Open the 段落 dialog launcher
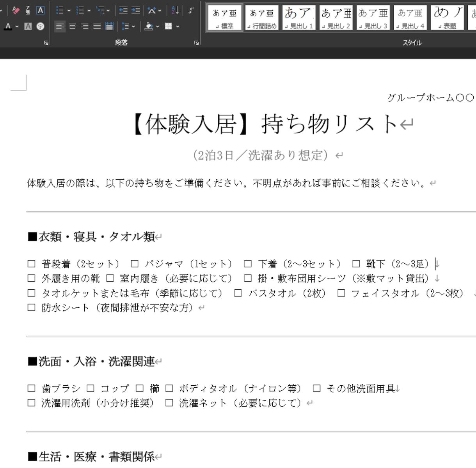The height and width of the screenshot is (468, 476). [197, 43]
